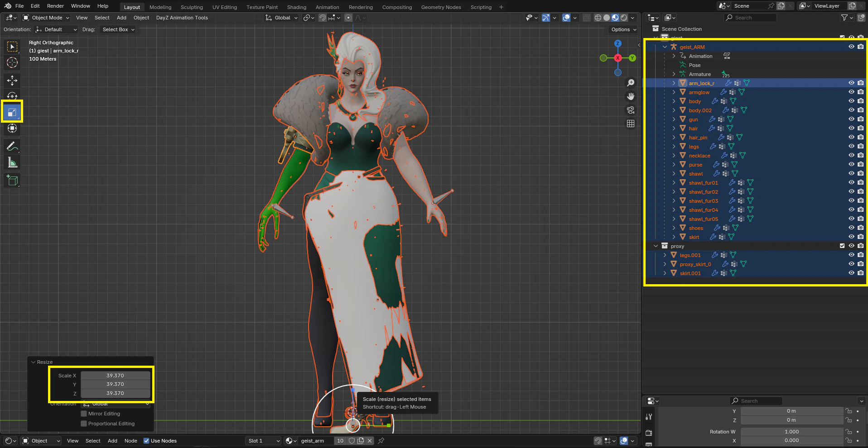Collapse the proxy collection
868x448 pixels.
[x=656, y=246]
